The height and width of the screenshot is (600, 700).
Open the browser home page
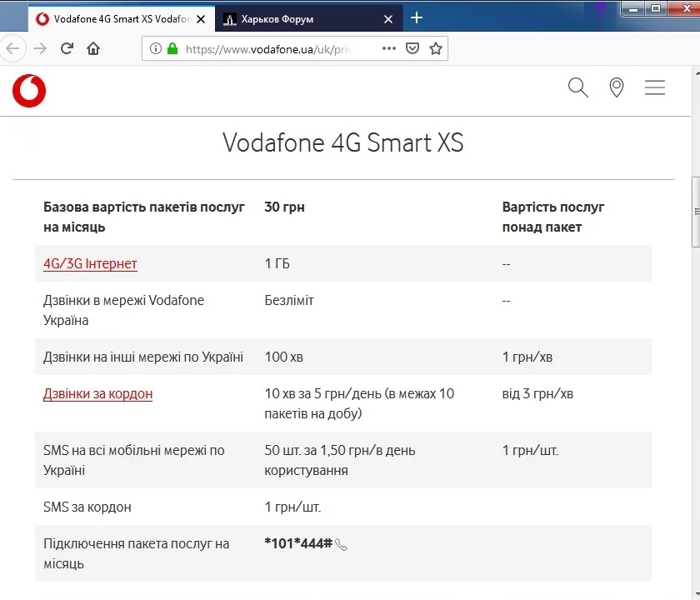point(93,48)
